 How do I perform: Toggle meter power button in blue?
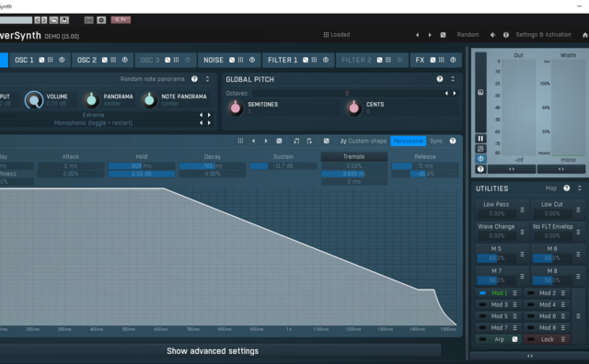click(480, 159)
